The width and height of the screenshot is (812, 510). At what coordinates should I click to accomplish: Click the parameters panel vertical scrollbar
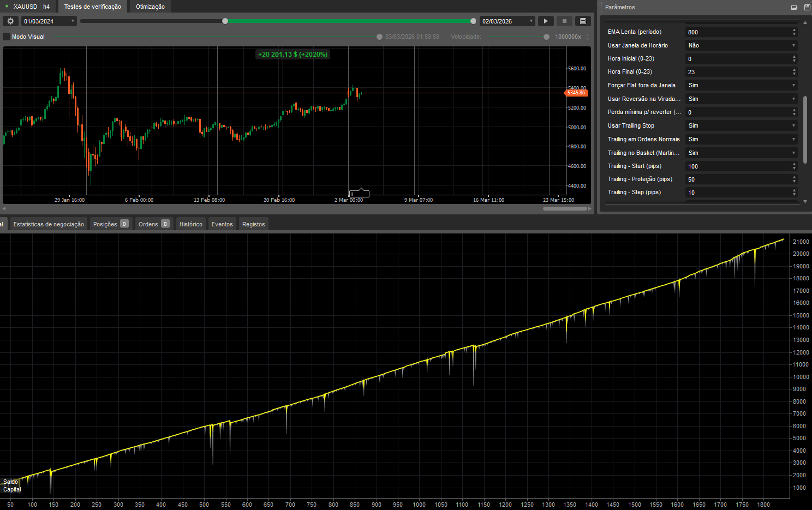805,129
